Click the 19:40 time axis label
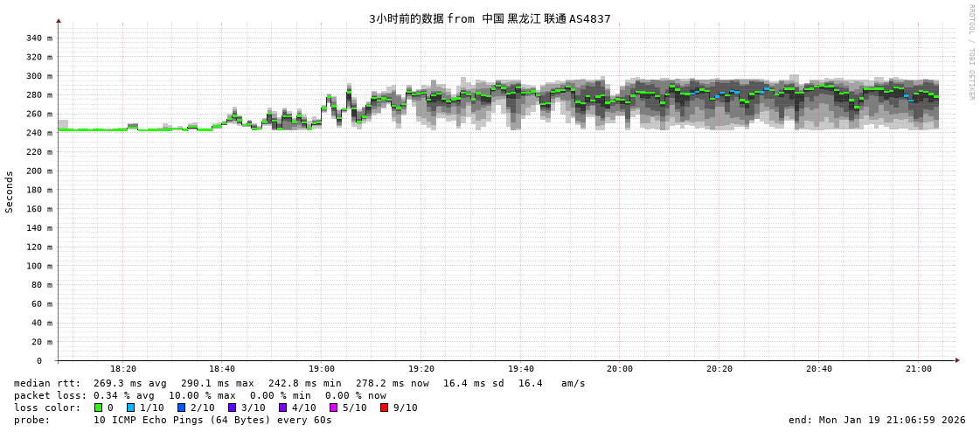Screen dimensions: 980x432 tap(520, 369)
